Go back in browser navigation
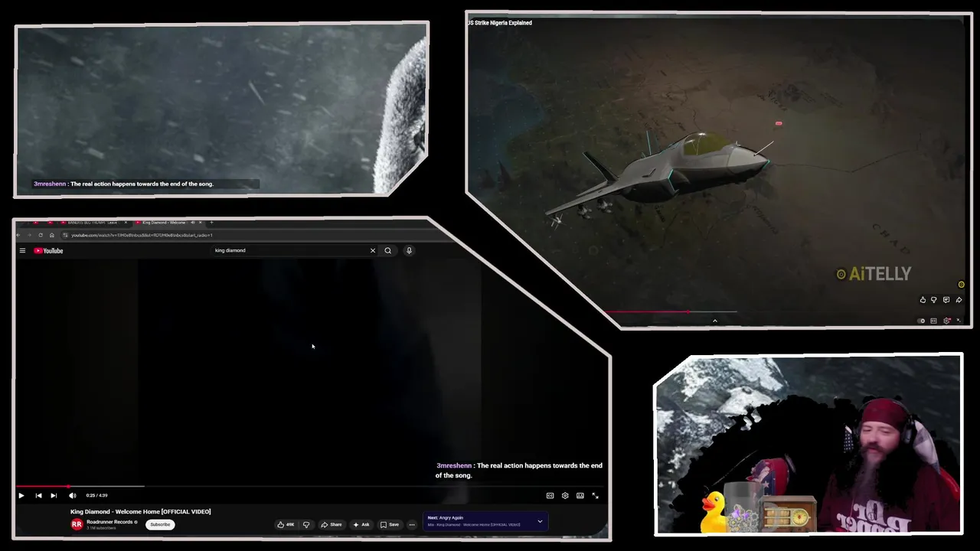This screenshot has width=980, height=551. click(x=18, y=235)
